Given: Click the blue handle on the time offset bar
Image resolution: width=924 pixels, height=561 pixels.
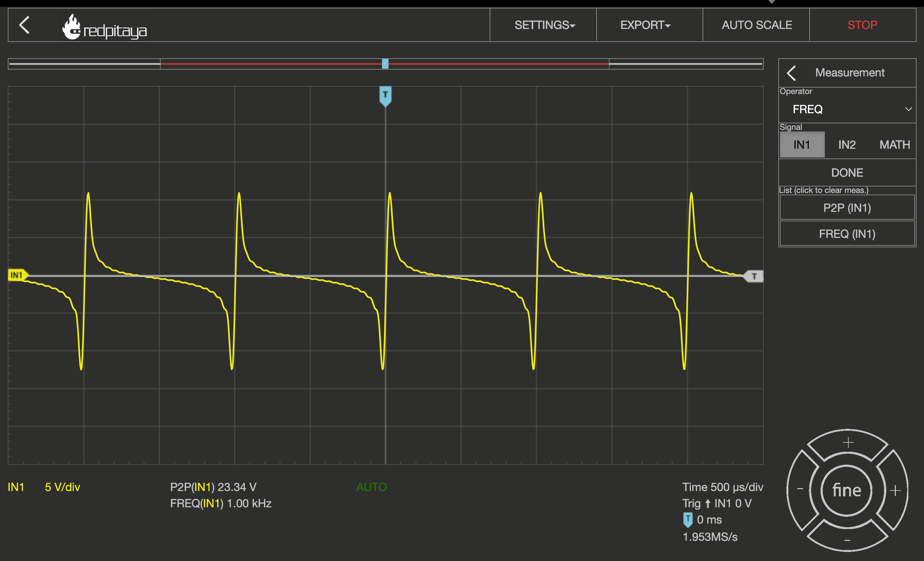Looking at the screenshot, I should (385, 64).
